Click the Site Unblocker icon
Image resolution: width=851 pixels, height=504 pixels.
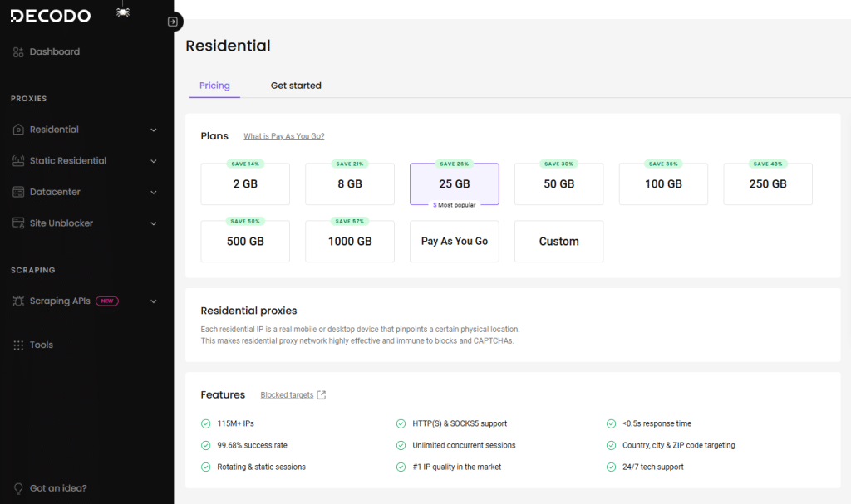coord(18,223)
